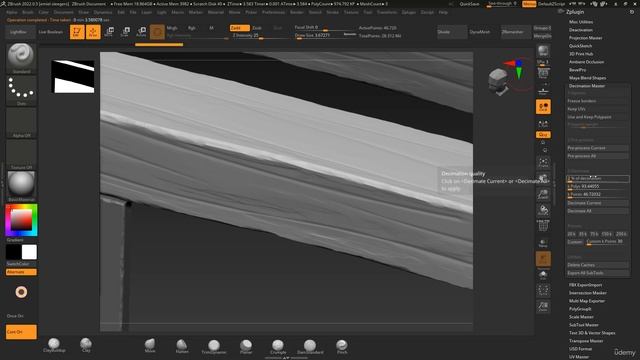Open the Preferences menu
The image size is (640, 360).
(273, 12)
